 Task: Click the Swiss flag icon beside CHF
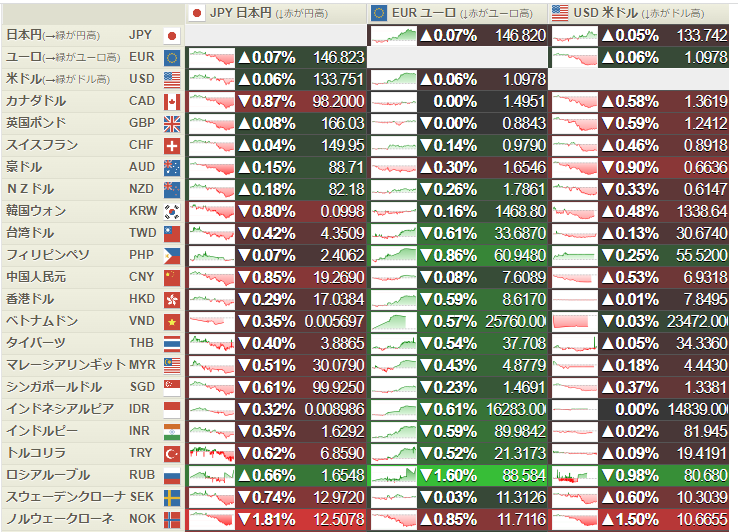point(171,145)
